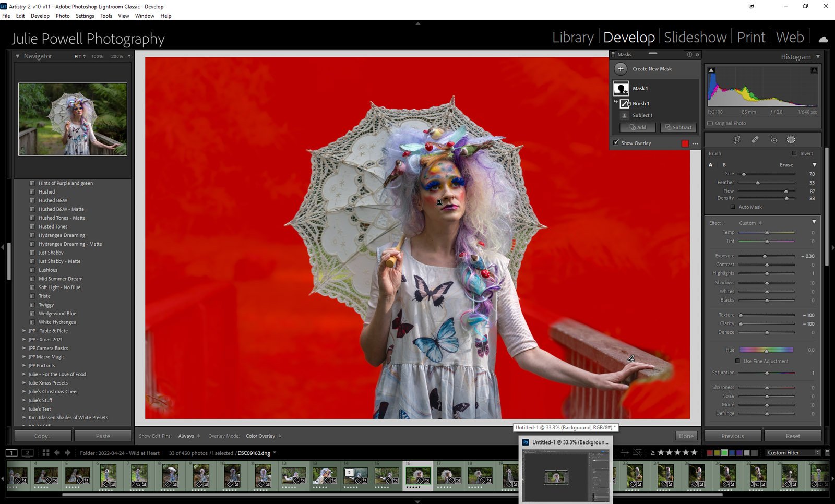The width and height of the screenshot is (835, 504).
Task: Toggle highlight clipping indicator in histogram
Action: pyautogui.click(x=814, y=70)
